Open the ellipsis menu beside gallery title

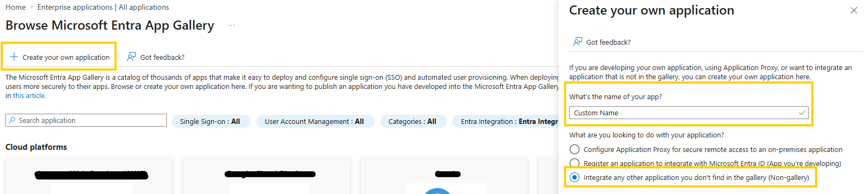[x=232, y=25]
